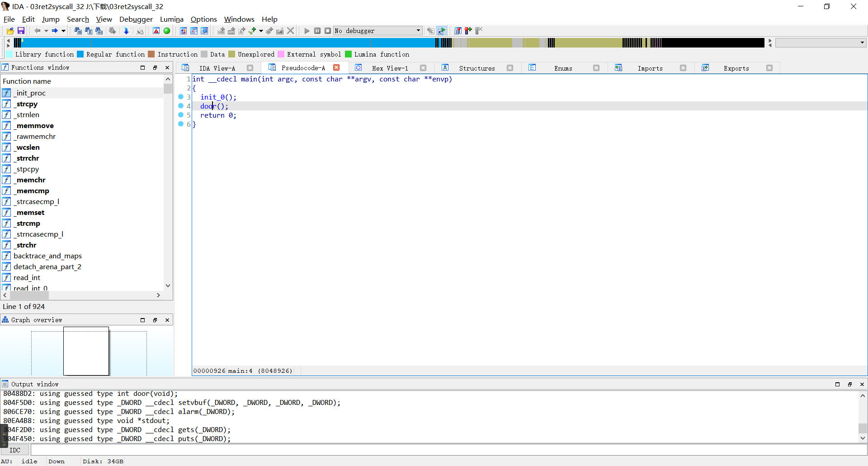Open the Debugger menu
Viewport: 868px width, 466px height.
[x=136, y=19]
